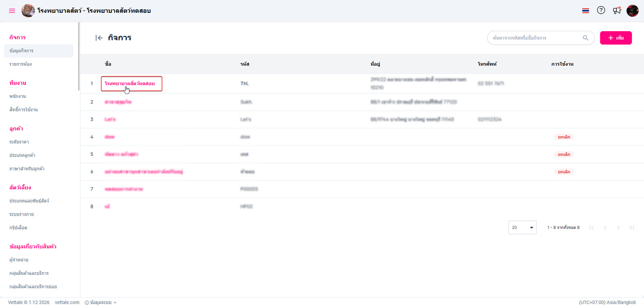Open ระดับราคา in the sidebar
The width and height of the screenshot is (644, 308).
point(19,142)
